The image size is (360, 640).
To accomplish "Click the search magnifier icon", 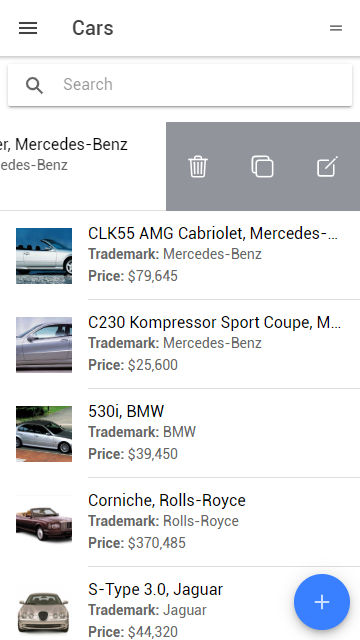I will click(x=34, y=85).
